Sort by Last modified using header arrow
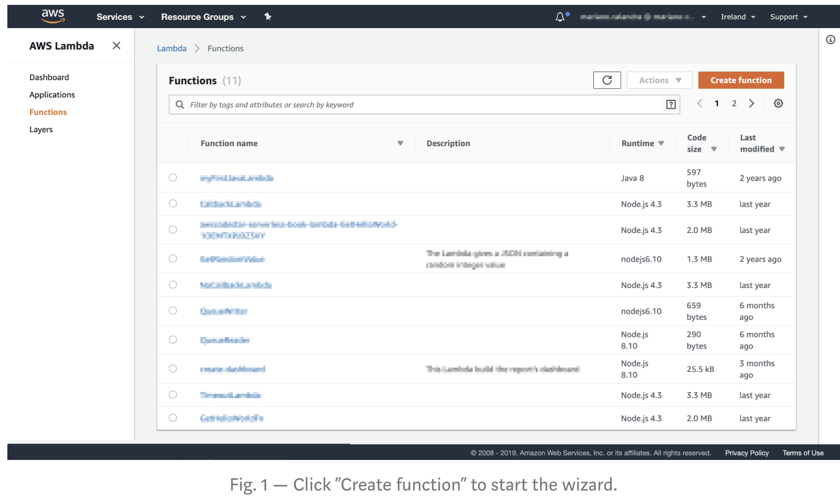840x504 pixels. (782, 149)
